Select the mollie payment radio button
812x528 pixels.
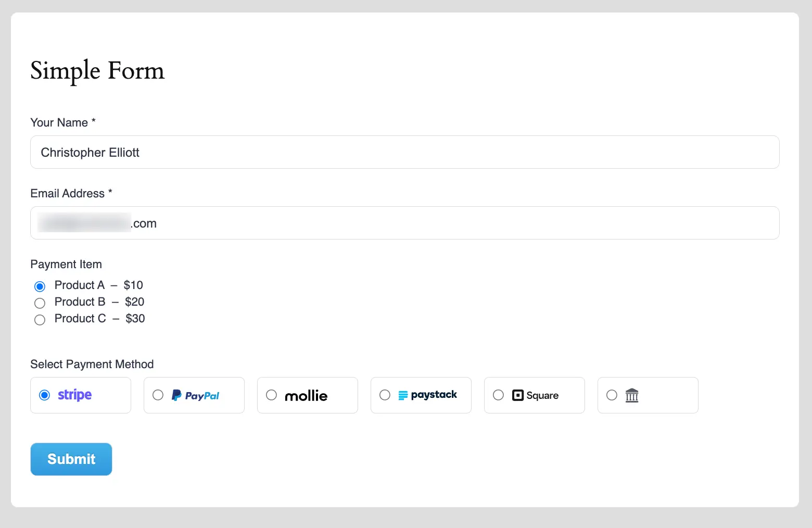click(x=271, y=395)
